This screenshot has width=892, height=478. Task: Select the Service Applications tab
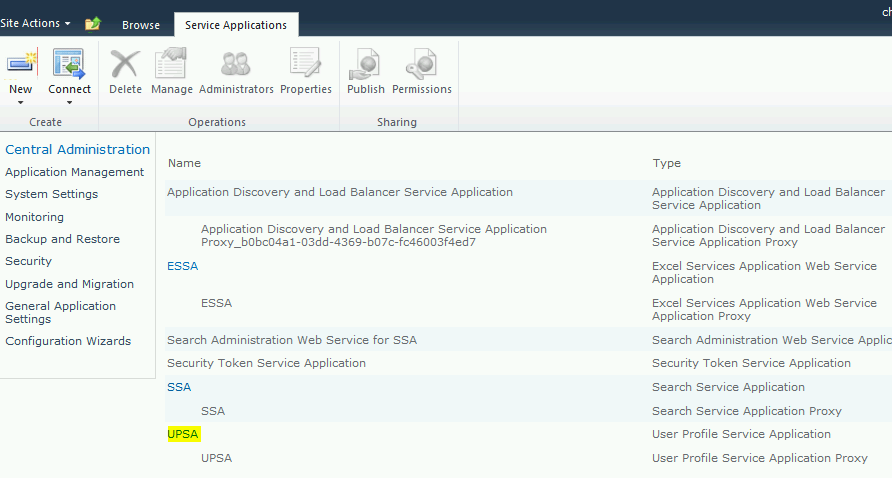(235, 25)
